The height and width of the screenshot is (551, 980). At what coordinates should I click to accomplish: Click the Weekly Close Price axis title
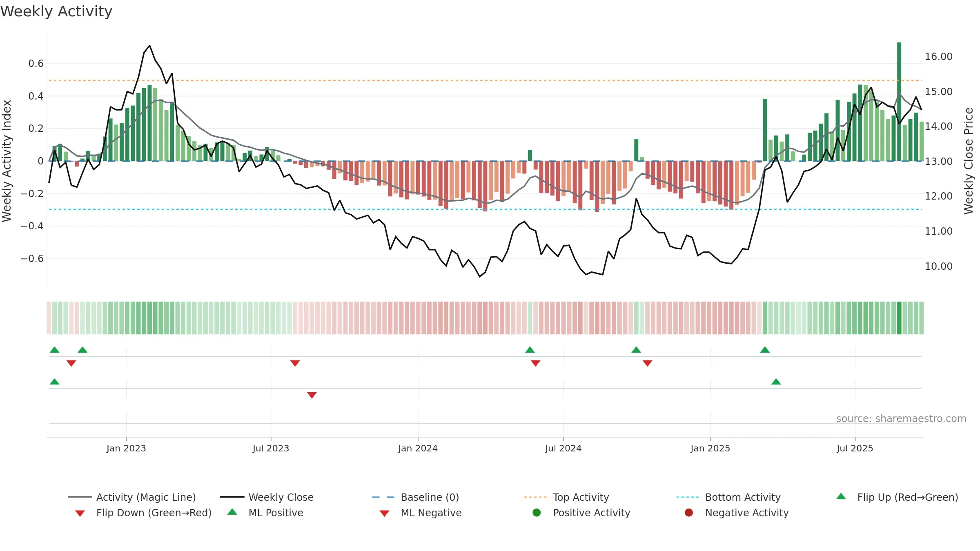(969, 161)
